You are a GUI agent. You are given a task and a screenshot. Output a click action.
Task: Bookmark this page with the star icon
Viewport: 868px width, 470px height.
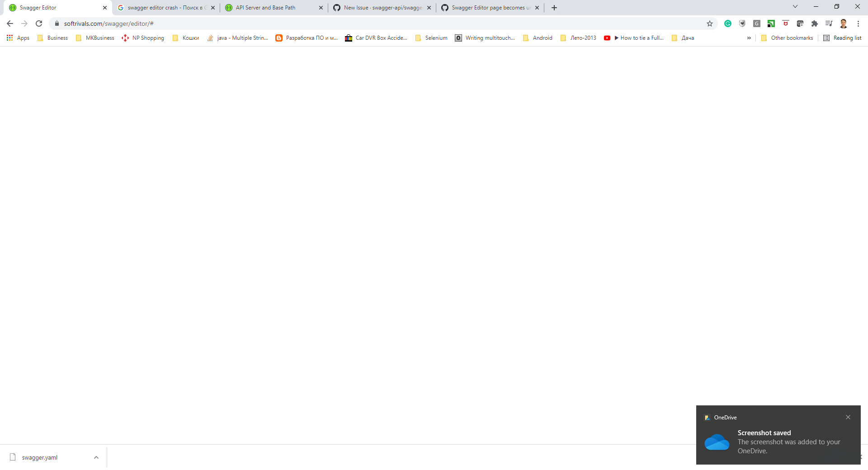tap(710, 23)
